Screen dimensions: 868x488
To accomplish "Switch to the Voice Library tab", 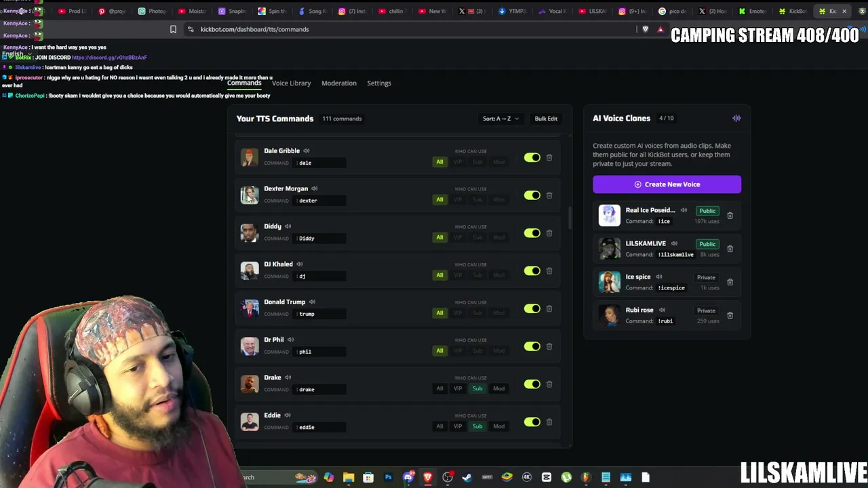I will [x=292, y=83].
